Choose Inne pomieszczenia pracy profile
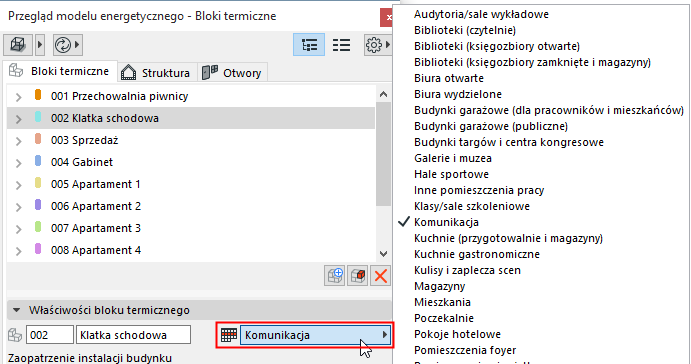This screenshot has width=691, height=364. pyautogui.click(x=479, y=190)
